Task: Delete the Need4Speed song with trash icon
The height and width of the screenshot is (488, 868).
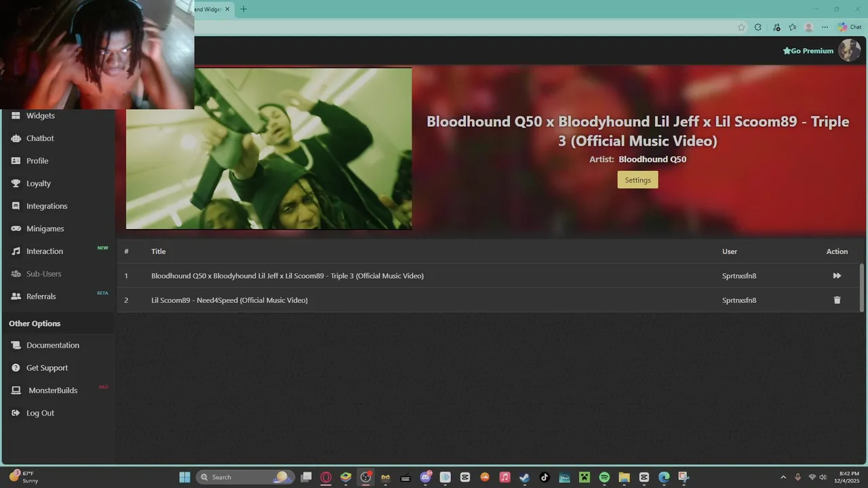Action: tap(837, 300)
